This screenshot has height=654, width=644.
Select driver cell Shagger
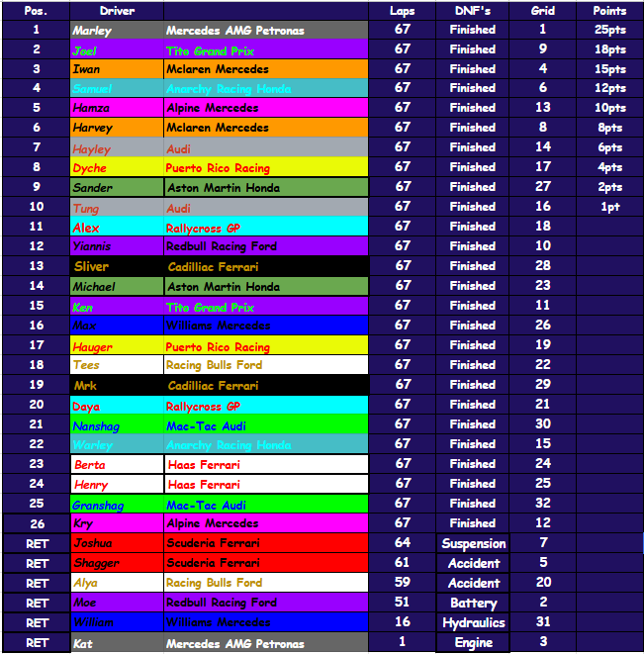[x=117, y=563]
